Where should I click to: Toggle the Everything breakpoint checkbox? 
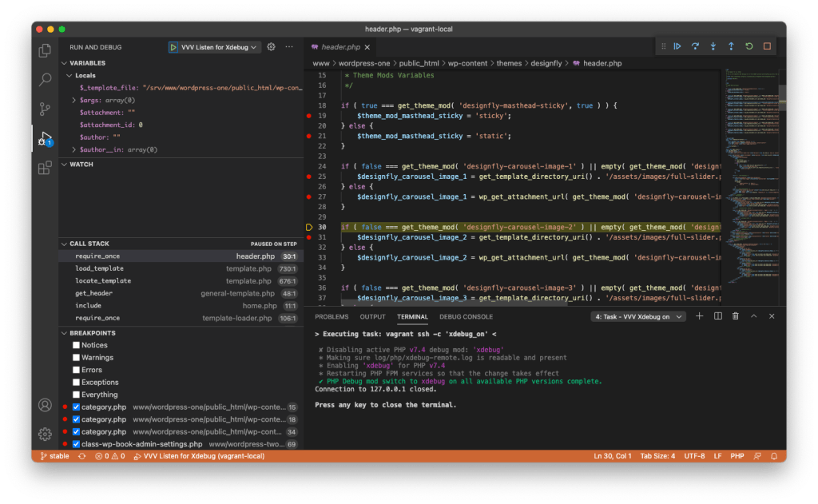(77, 395)
